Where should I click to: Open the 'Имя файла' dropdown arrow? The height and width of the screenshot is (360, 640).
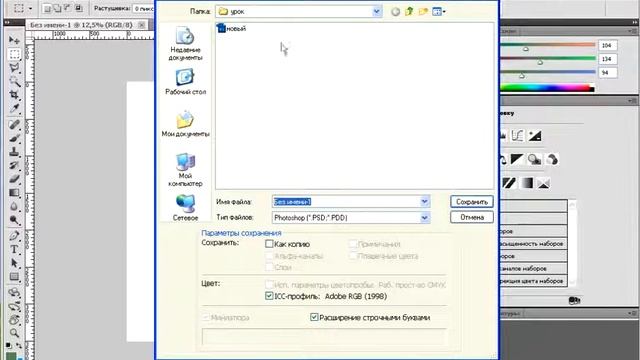click(424, 201)
